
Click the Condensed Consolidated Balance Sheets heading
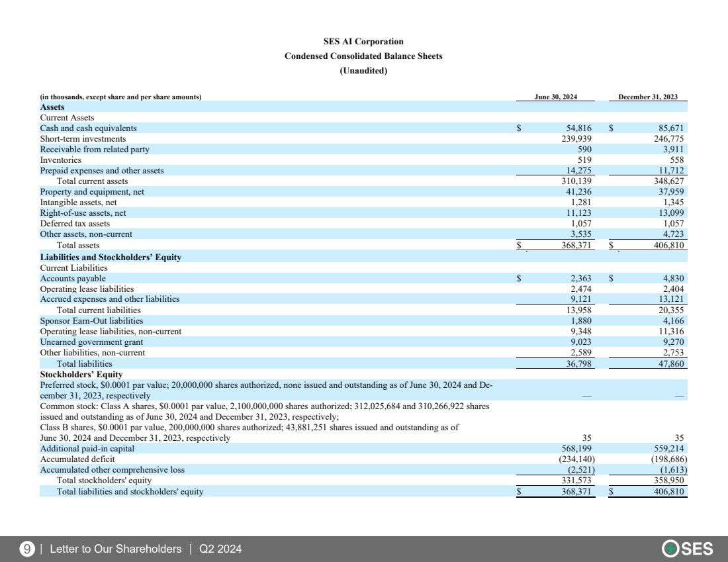tap(363, 56)
